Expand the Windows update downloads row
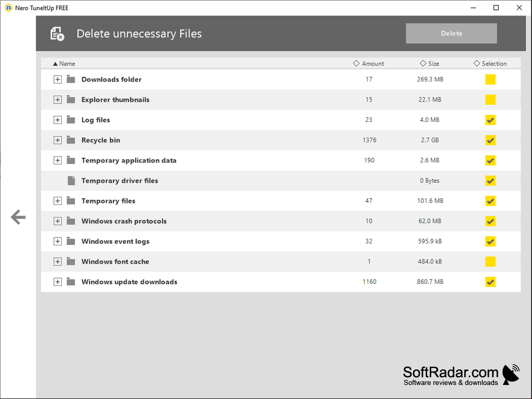 tap(58, 282)
